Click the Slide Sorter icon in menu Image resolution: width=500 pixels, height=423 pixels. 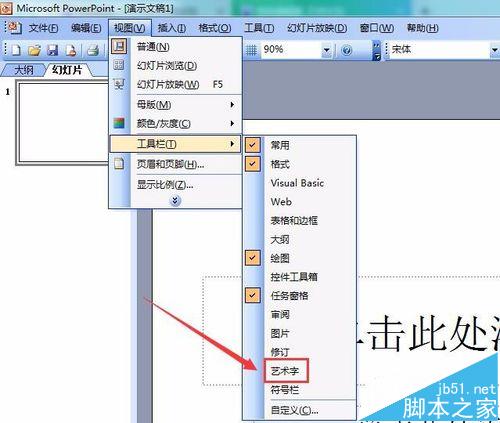click(119, 65)
